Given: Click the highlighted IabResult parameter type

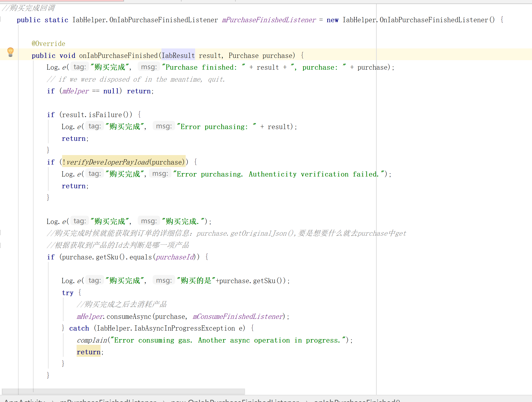Looking at the screenshot, I should coord(178,55).
